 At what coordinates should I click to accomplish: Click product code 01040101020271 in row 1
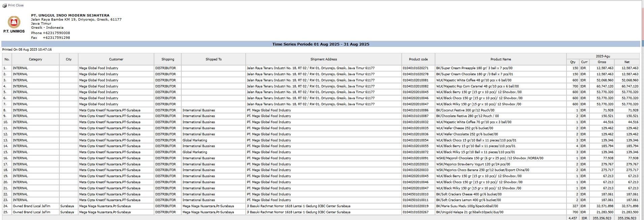pos(416,68)
